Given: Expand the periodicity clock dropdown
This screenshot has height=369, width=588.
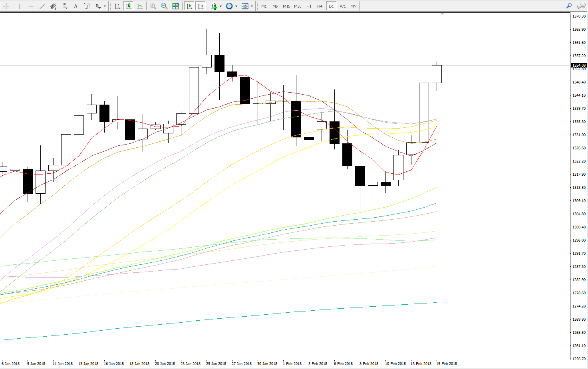Looking at the screenshot, I should point(236,6).
